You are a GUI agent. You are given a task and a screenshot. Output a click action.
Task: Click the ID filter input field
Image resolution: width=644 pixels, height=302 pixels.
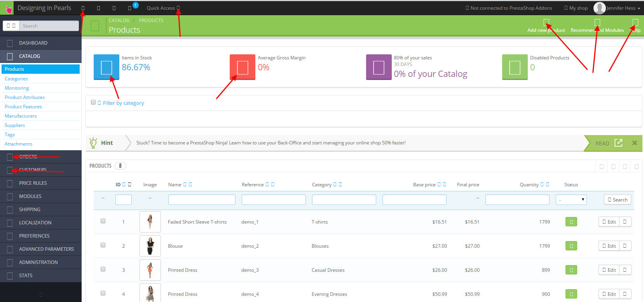(x=124, y=200)
